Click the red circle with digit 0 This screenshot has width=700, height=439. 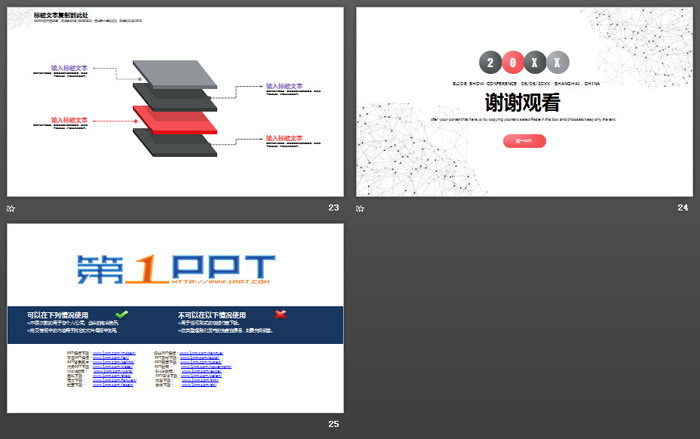tap(512, 62)
